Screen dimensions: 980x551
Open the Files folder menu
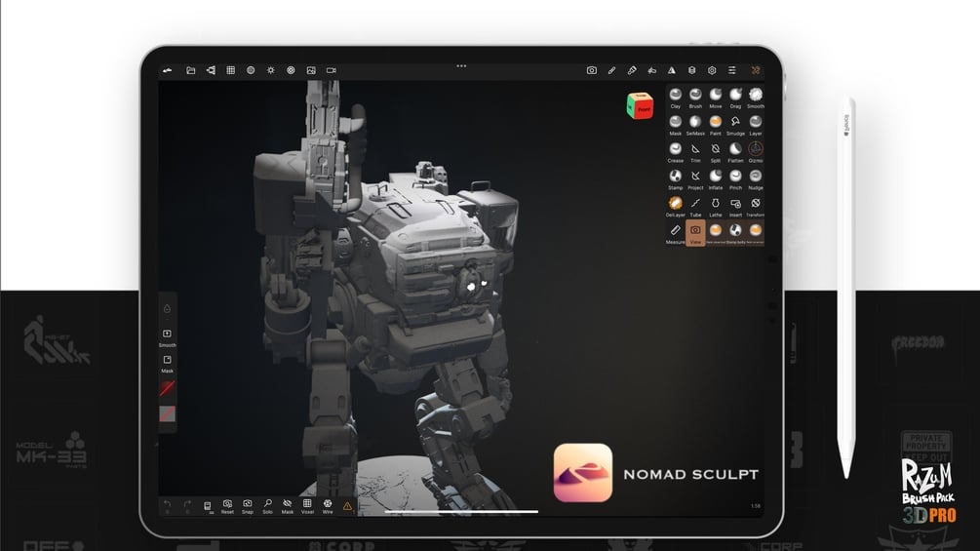190,70
